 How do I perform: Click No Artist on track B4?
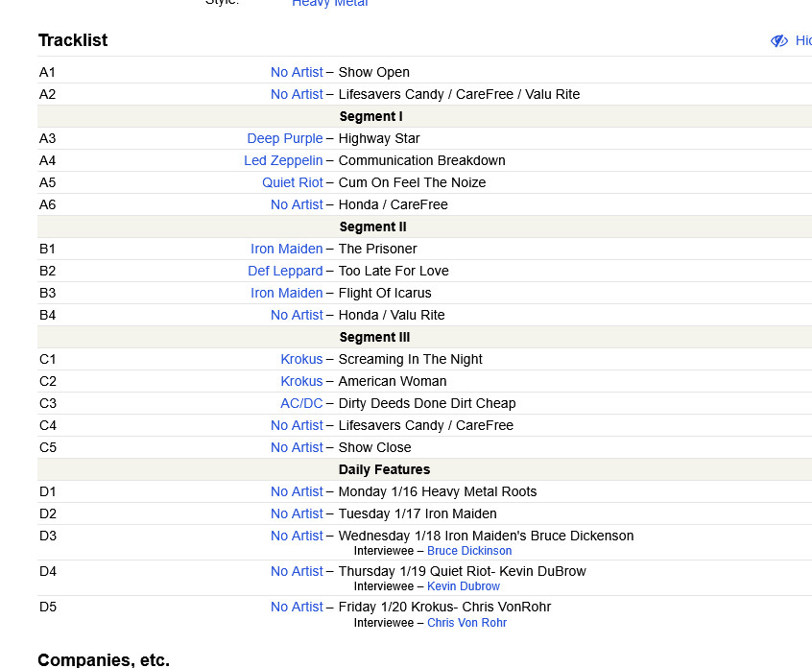297,315
